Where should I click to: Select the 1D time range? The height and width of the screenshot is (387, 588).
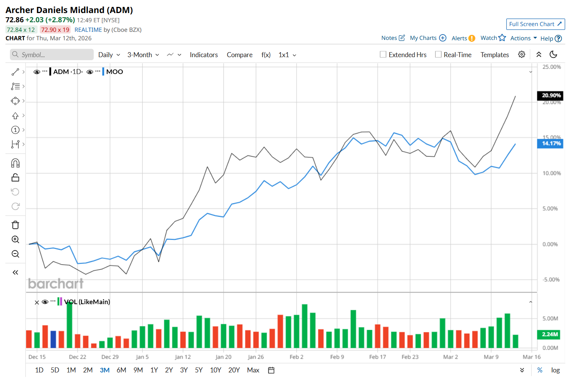pos(39,370)
